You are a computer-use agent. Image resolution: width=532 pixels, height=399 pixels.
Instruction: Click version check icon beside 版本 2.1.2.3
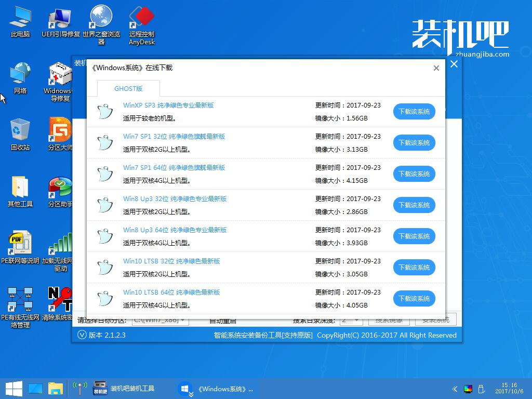(x=82, y=335)
